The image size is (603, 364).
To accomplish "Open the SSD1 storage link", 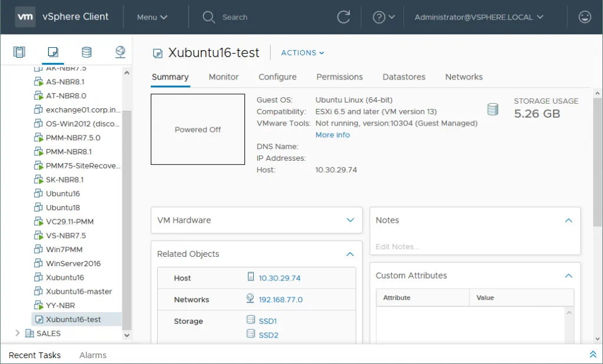I will tap(268, 322).
